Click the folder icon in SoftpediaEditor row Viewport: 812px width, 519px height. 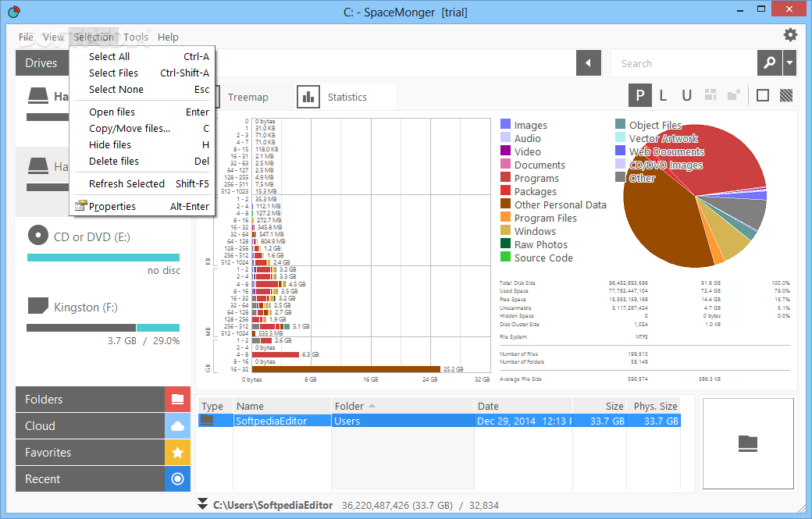tap(207, 420)
